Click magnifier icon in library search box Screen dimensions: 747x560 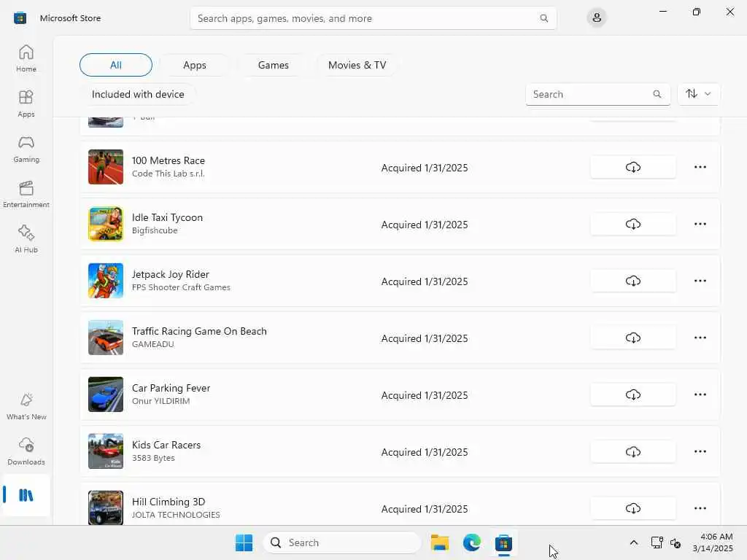pos(657,94)
